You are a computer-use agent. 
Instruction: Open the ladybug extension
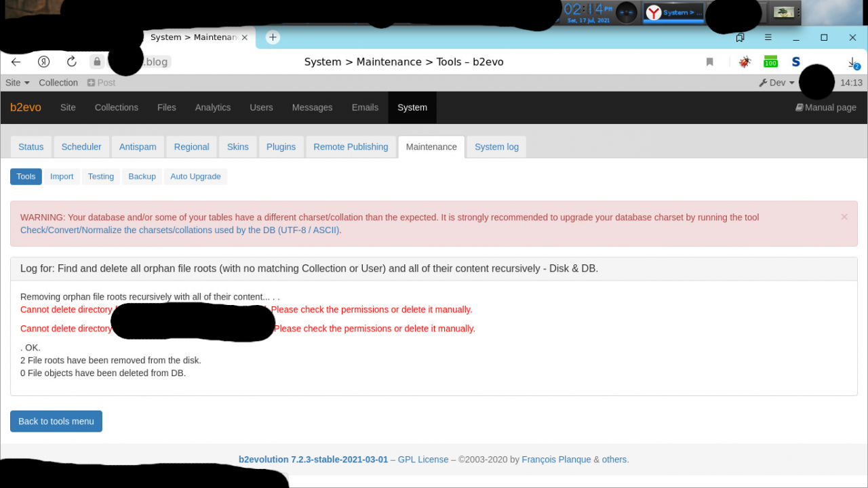(x=745, y=62)
